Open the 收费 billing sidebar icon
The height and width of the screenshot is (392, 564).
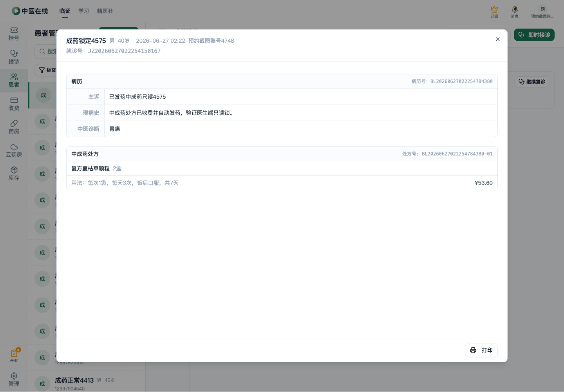tap(14, 104)
